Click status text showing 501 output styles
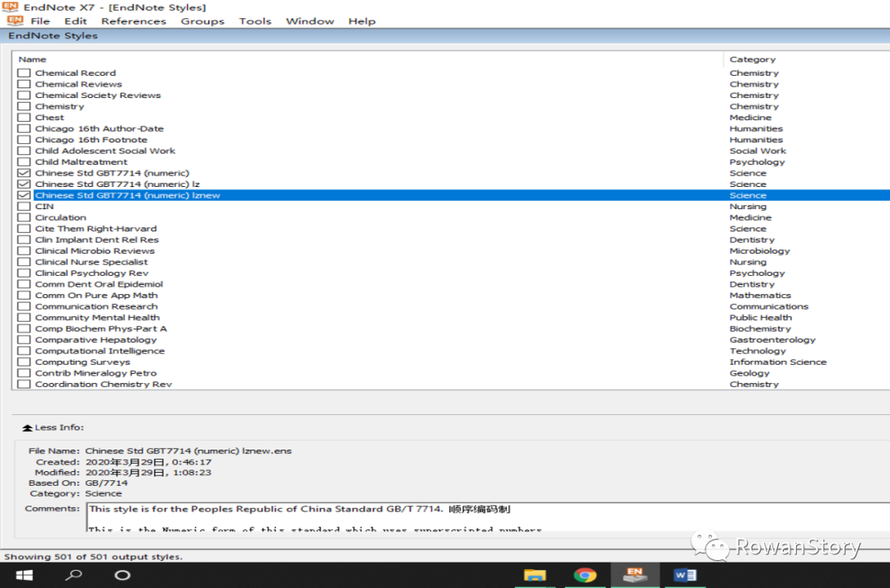The height and width of the screenshot is (588, 890). click(x=93, y=557)
